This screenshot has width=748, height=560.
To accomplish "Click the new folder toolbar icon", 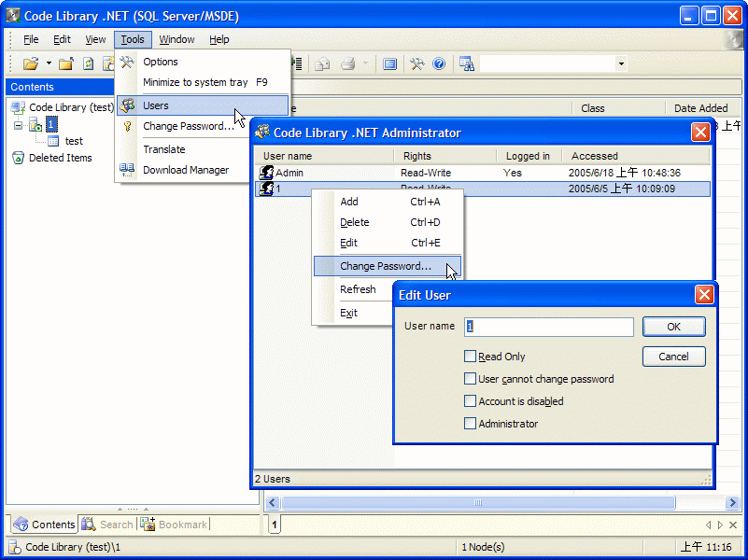I will (65, 63).
